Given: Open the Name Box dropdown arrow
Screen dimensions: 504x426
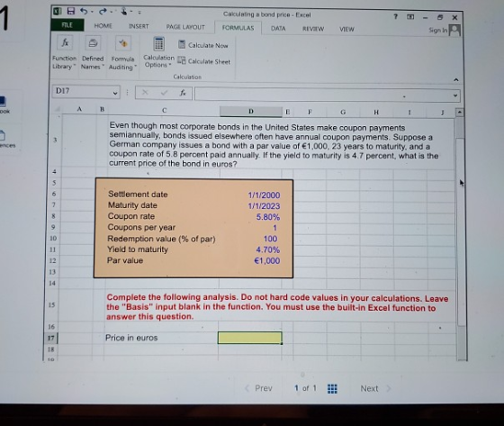Looking at the screenshot, I should (x=115, y=94).
